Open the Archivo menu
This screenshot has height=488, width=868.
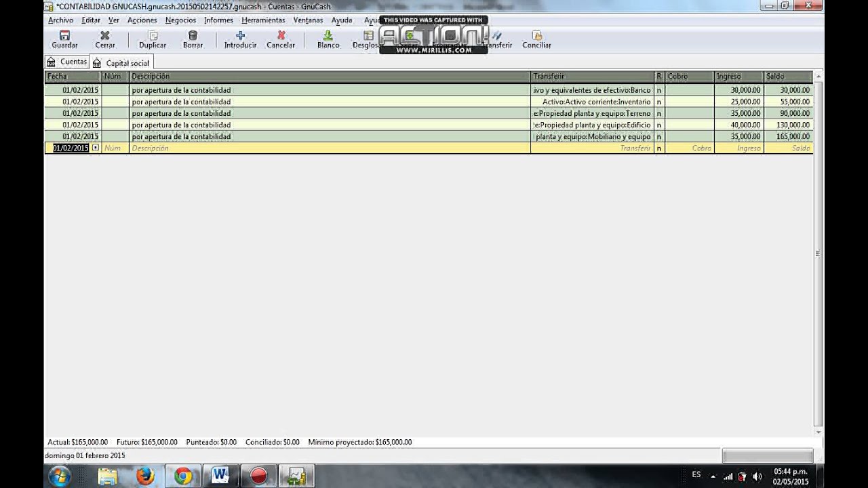(60, 20)
